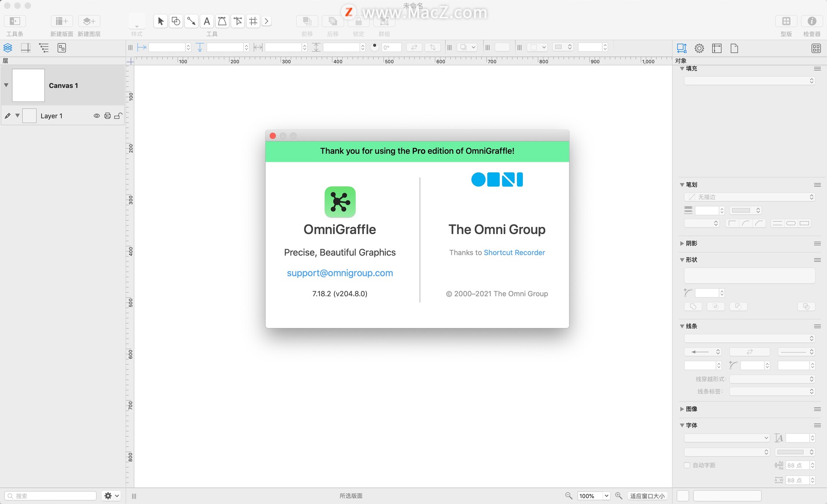Show more tools with the chevron

coord(267,21)
